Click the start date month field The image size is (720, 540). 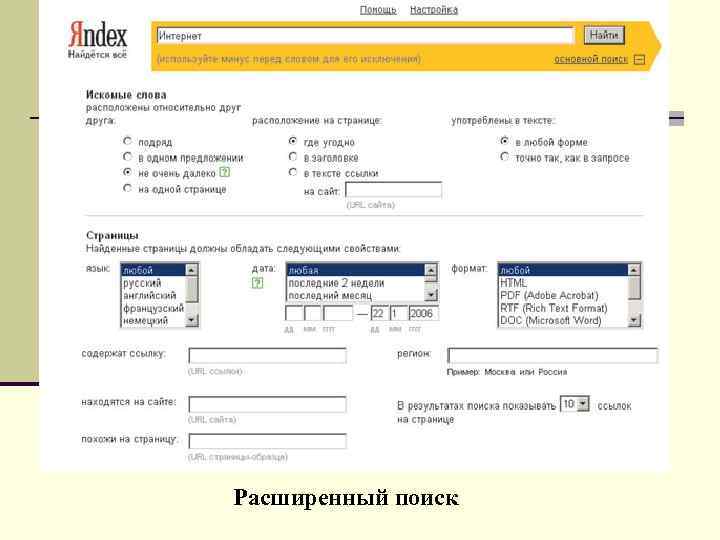coord(313,314)
